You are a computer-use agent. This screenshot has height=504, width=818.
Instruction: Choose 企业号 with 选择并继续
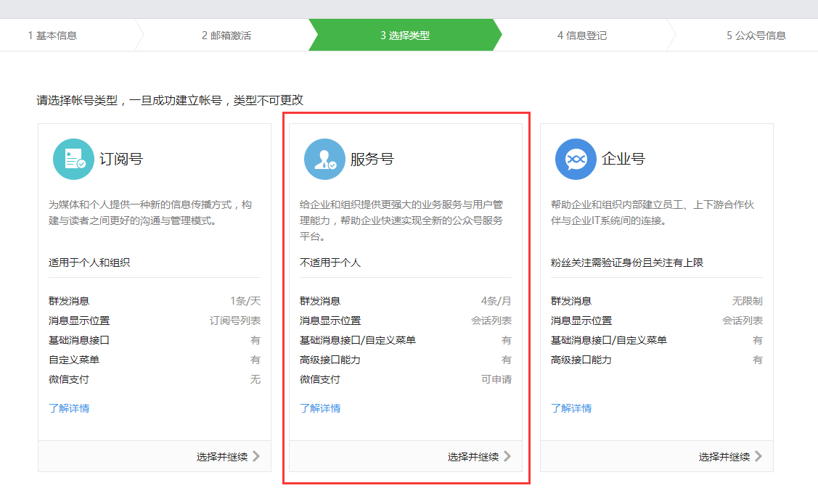[724, 457]
